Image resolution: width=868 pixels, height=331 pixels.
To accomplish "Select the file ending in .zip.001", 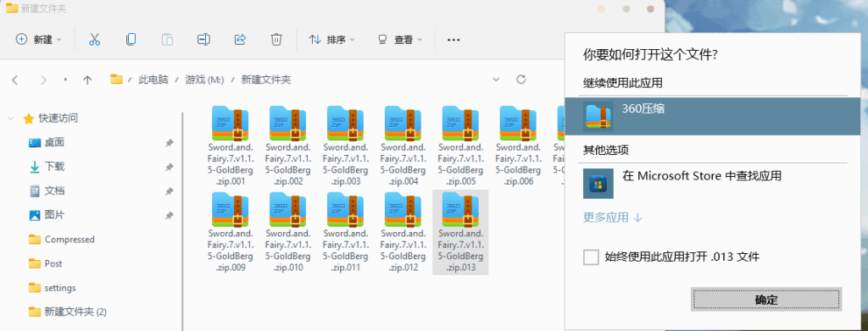I will click(x=231, y=146).
